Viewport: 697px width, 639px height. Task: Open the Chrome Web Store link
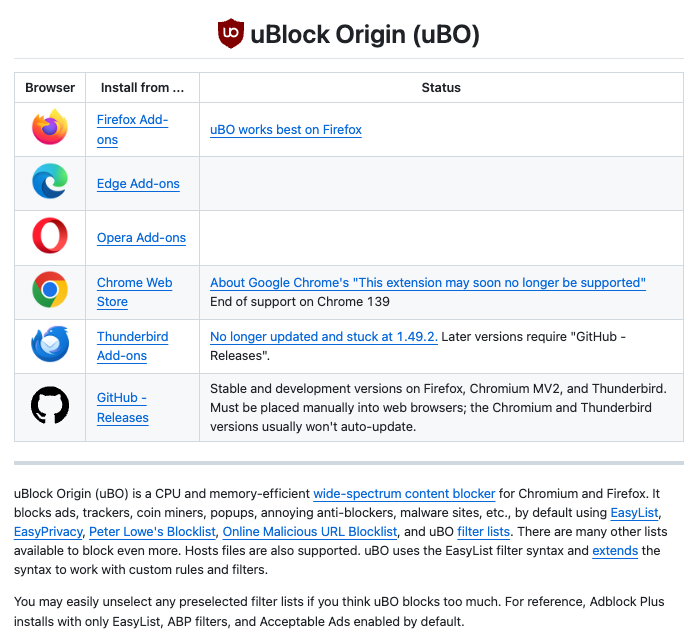click(x=135, y=292)
